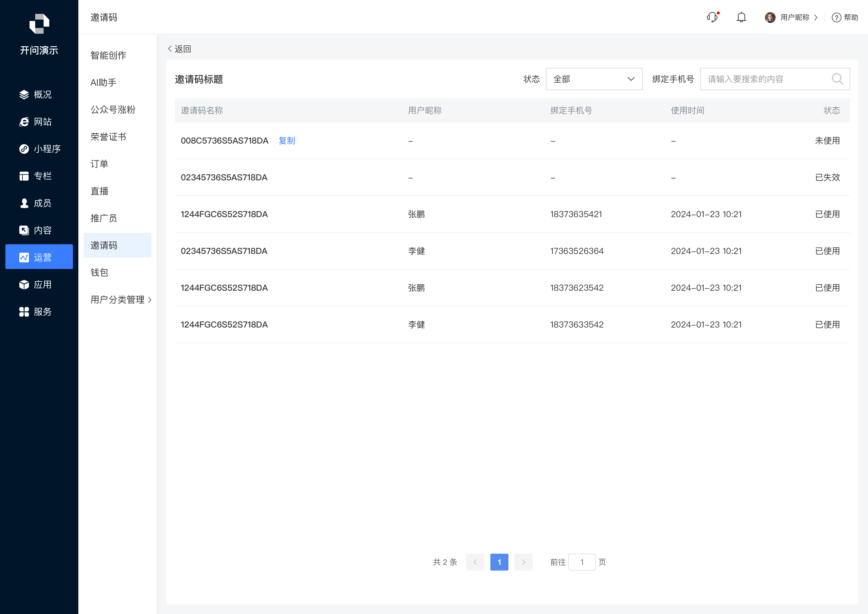Image resolution: width=868 pixels, height=614 pixels.
Task: Select 邀请码 menu item in submenu
Action: 118,245
